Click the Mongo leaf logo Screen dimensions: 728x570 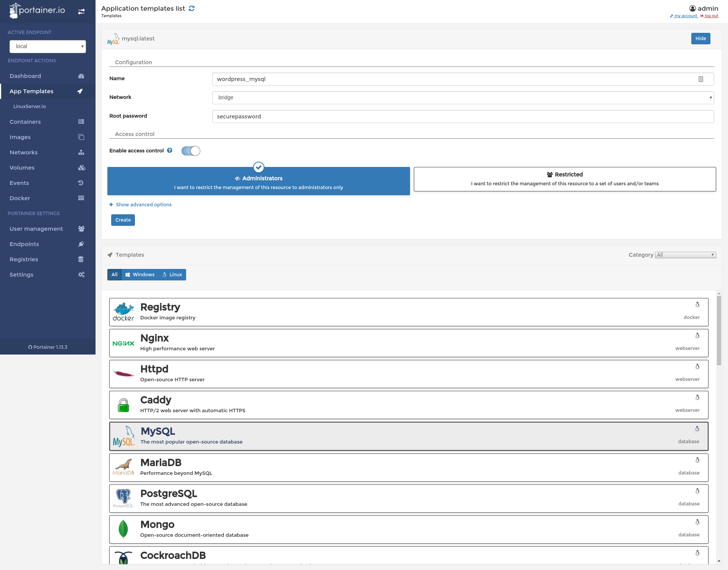pos(123,529)
